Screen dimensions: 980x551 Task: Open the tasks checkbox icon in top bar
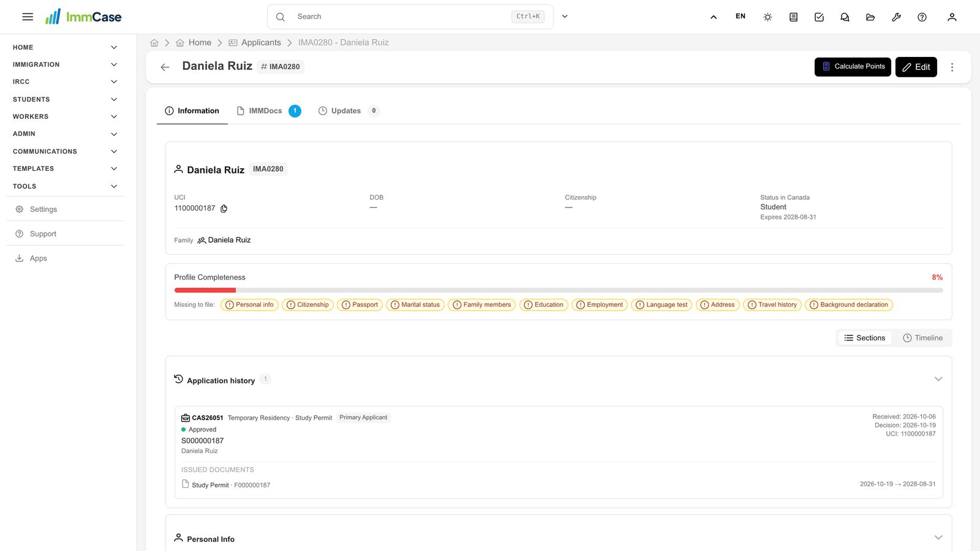[819, 17]
